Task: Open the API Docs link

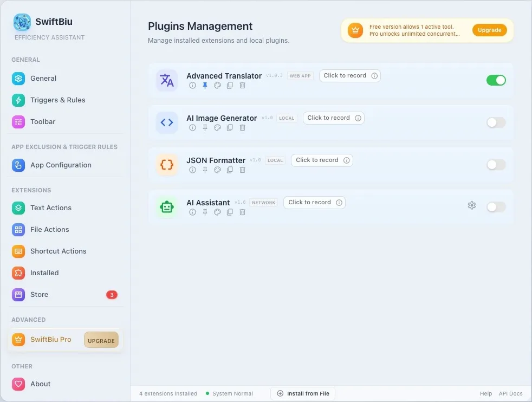Action: point(510,393)
